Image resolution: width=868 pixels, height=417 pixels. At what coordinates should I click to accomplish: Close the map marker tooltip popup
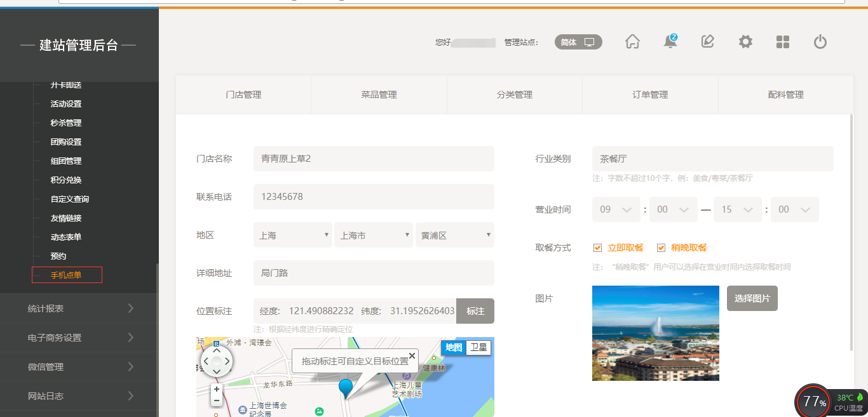pyautogui.click(x=412, y=355)
